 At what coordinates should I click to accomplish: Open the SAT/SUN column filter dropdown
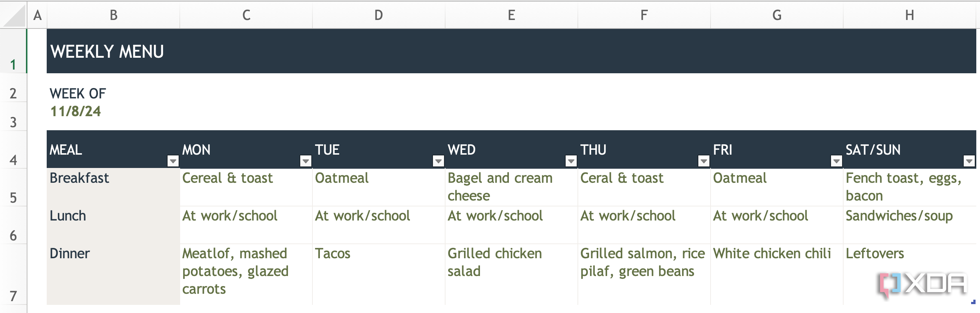coord(969,161)
